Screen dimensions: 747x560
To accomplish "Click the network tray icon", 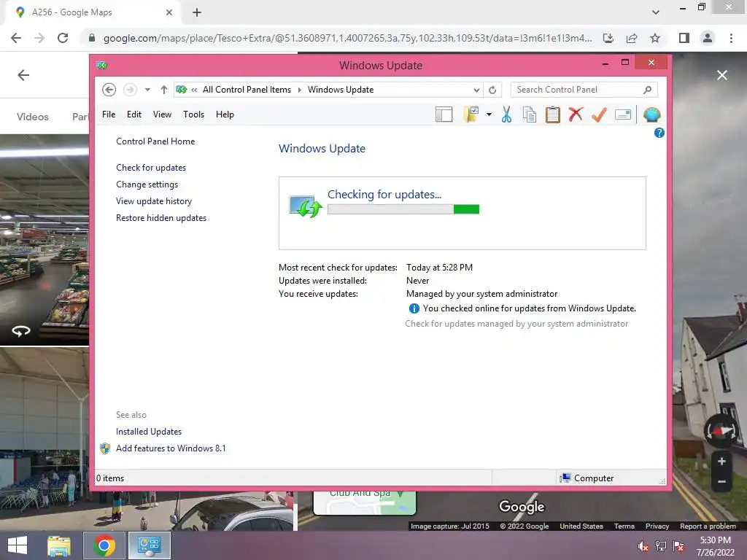I will point(661,546).
